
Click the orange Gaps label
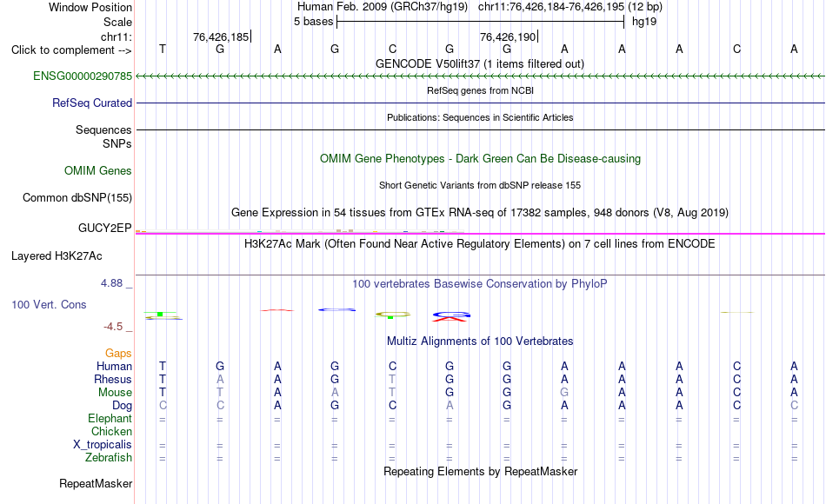click(x=118, y=354)
